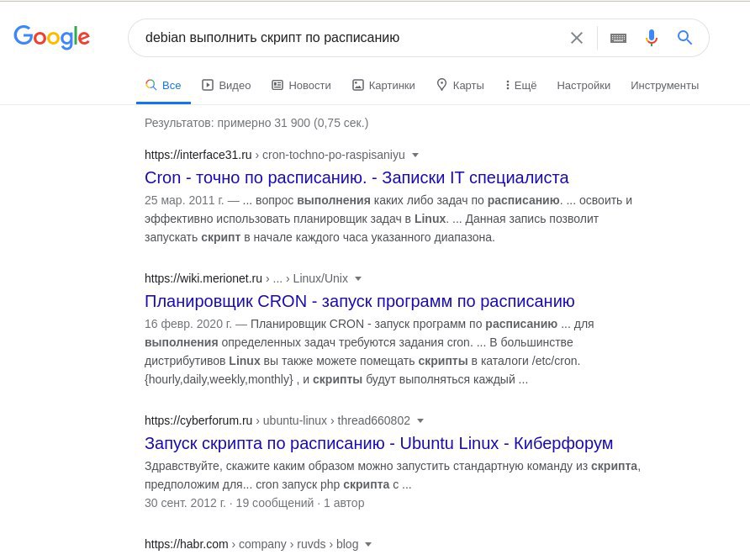Click the Карты tab pin icon

click(x=441, y=85)
